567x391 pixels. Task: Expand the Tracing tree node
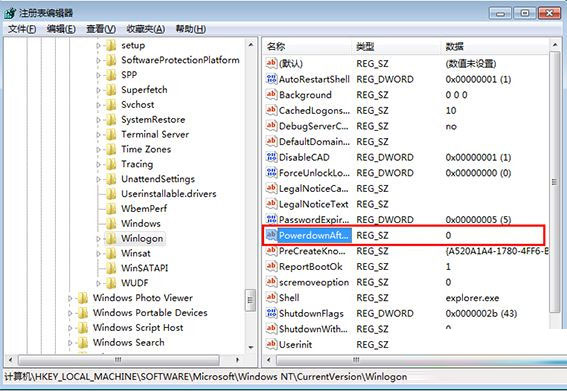98,164
